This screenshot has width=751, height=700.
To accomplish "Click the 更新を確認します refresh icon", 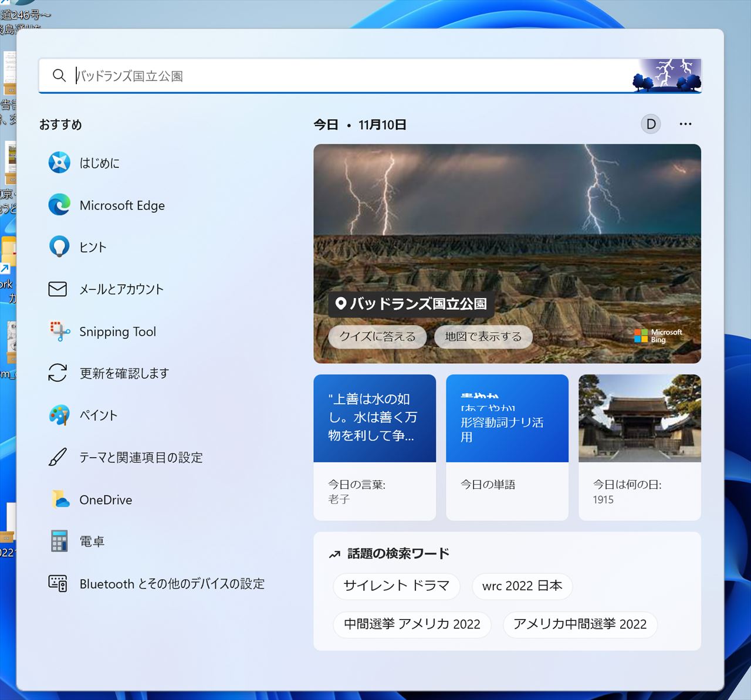I will click(x=57, y=373).
